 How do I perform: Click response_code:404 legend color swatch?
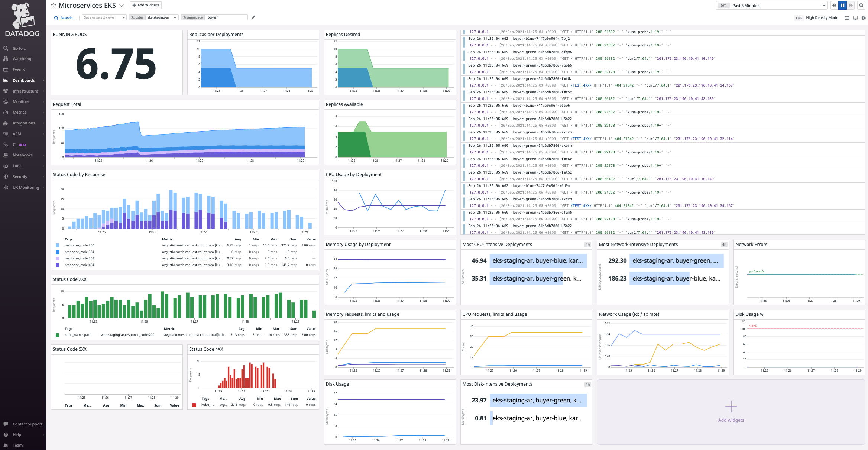(58, 265)
